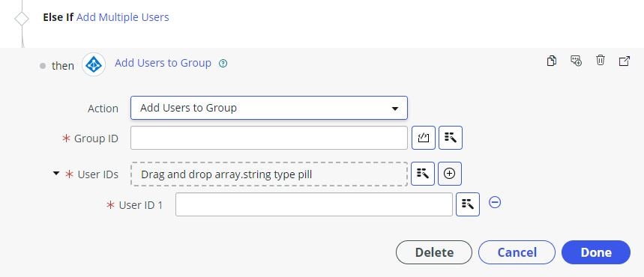Click the Add Multiple Users condition link
Screen dimensions: 644x277
click(x=122, y=17)
